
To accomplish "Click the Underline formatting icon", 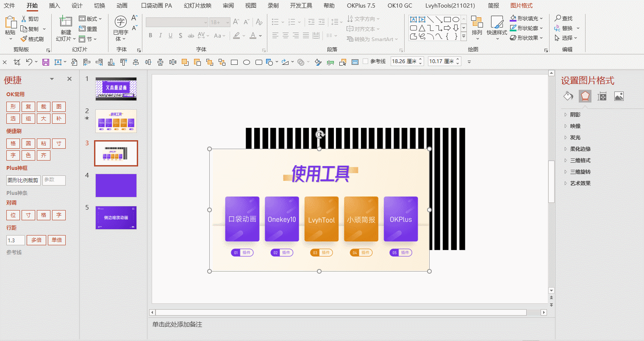I will [x=170, y=36].
